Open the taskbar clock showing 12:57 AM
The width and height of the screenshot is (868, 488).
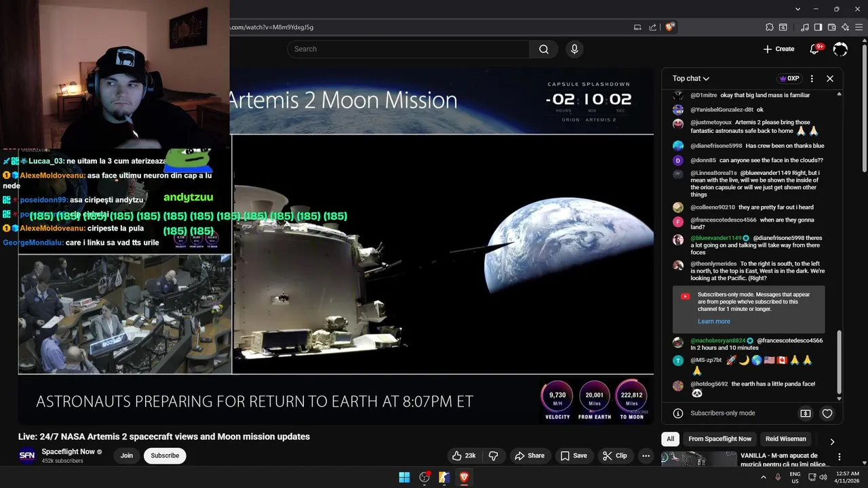click(846, 477)
